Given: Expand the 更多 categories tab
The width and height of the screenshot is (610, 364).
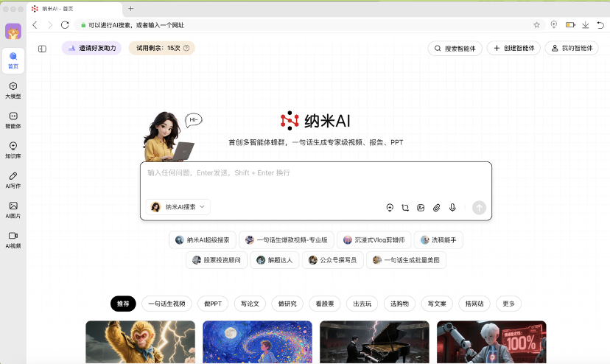Looking at the screenshot, I should click(x=509, y=304).
